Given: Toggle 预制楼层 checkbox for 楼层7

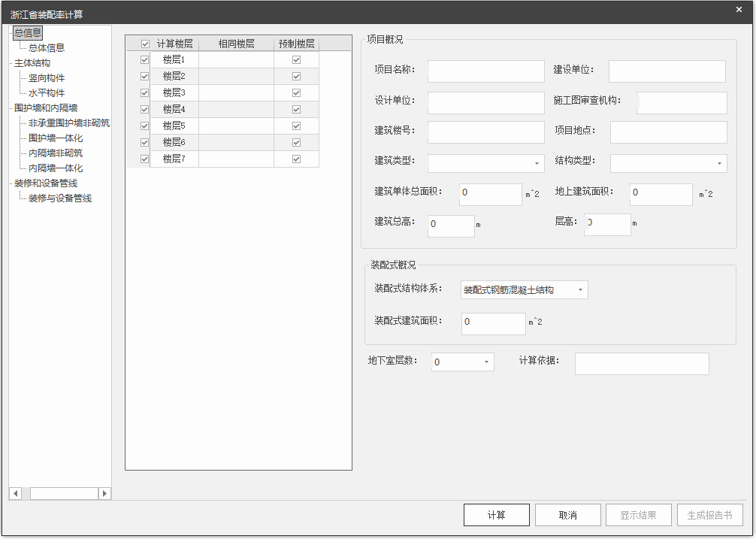Looking at the screenshot, I should point(297,159).
